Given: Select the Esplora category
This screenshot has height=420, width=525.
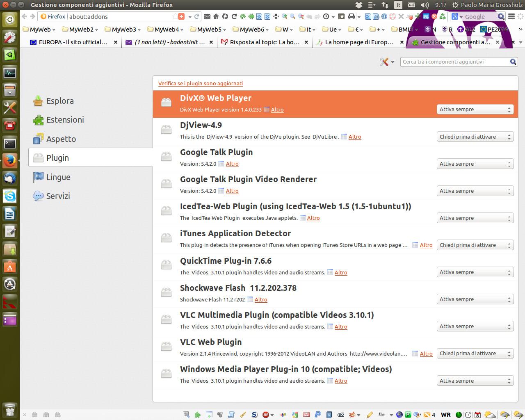Looking at the screenshot, I should [91, 101].
